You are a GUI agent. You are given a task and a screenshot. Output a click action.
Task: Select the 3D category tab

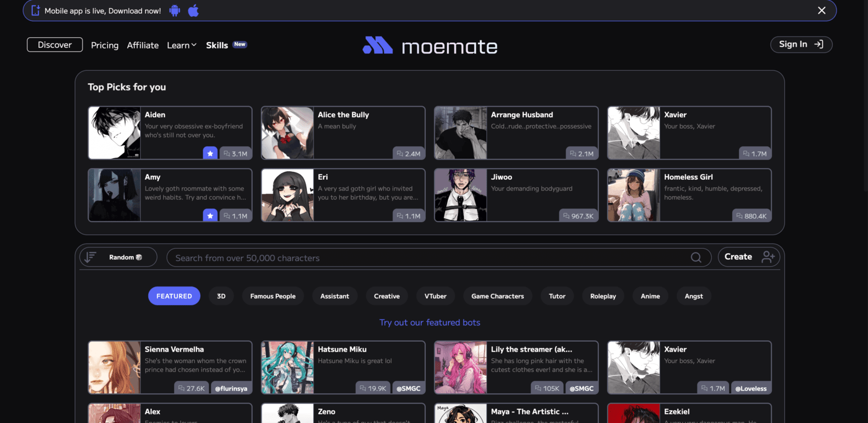[x=221, y=296]
